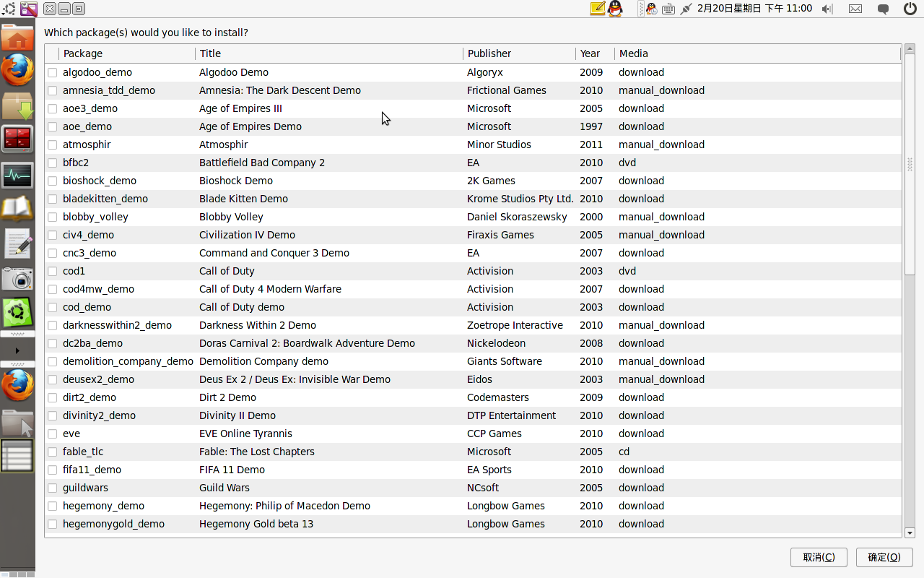Click the 'Daniel Skoraszewsky' publisher cell

(517, 217)
